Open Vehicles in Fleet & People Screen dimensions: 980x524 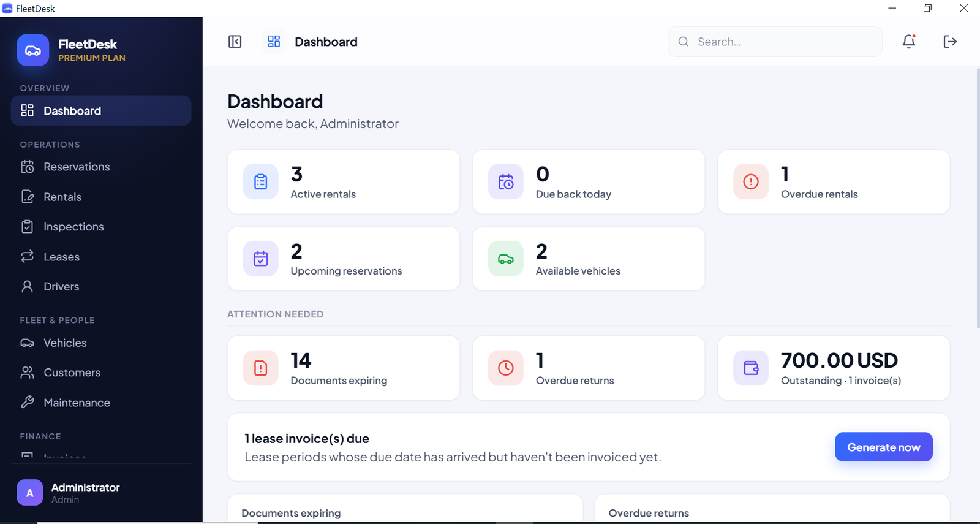[101, 343]
